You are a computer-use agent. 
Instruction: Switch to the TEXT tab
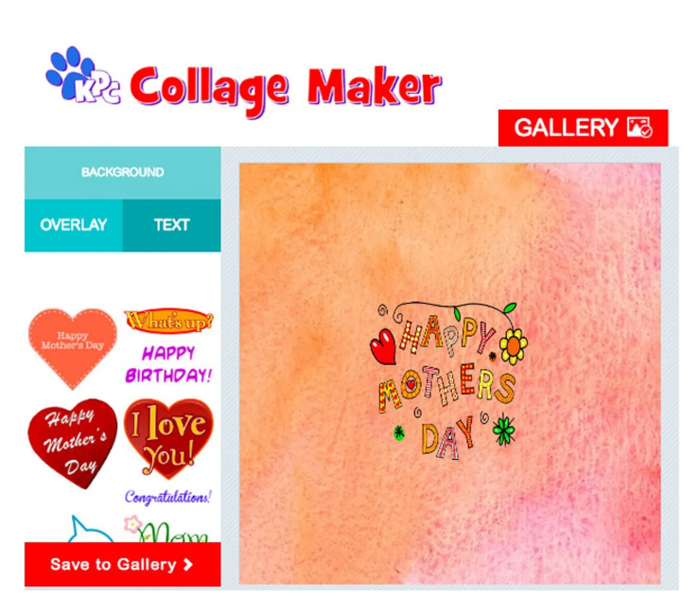[x=172, y=225]
